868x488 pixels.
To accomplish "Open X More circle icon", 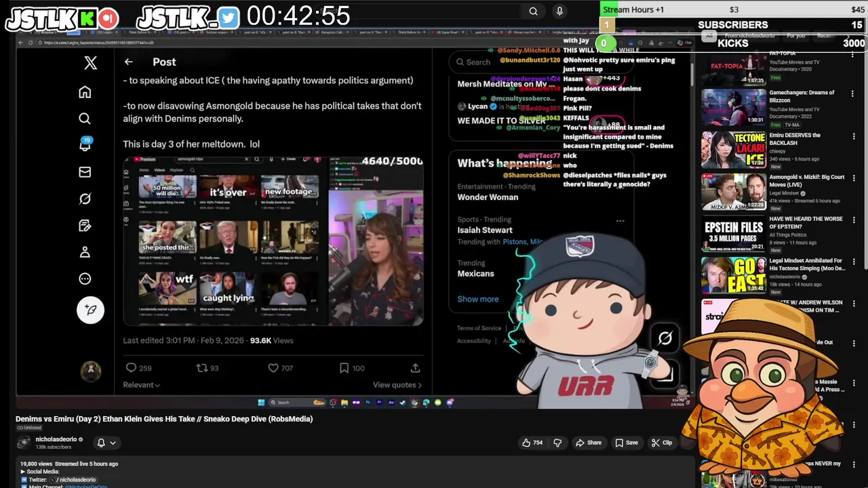I will [x=85, y=279].
